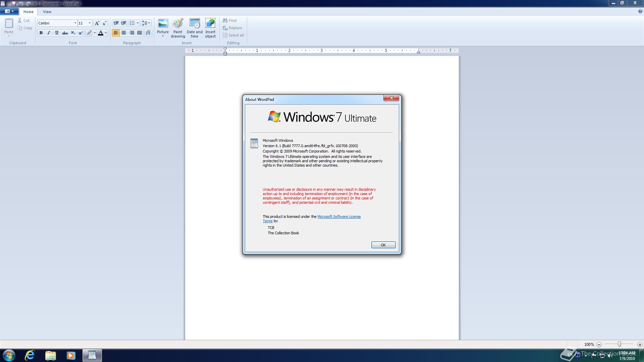Open Windows Explorer folder on taskbar
Viewport: 644px width, 362px height.
pos(51,355)
